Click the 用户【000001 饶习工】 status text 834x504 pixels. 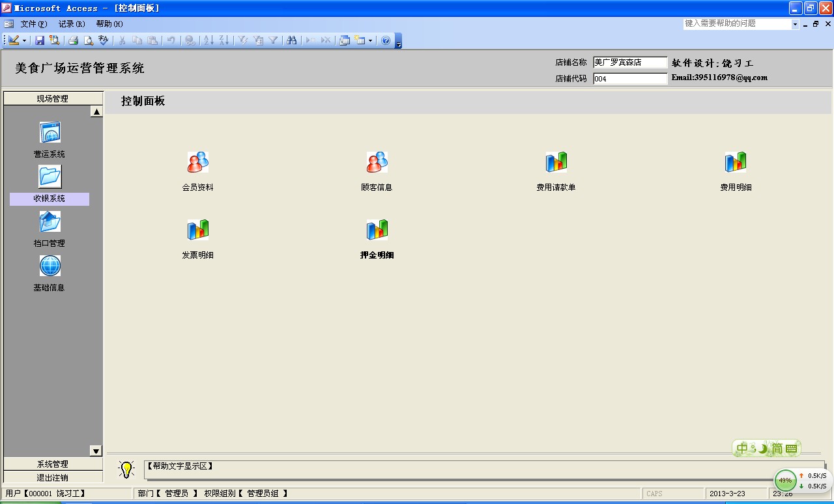46,494
